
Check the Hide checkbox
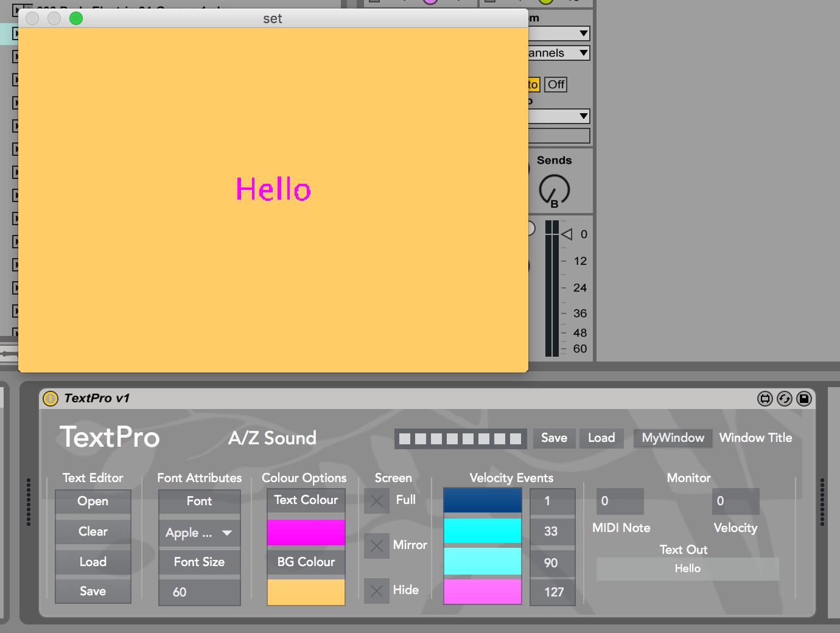click(x=377, y=590)
